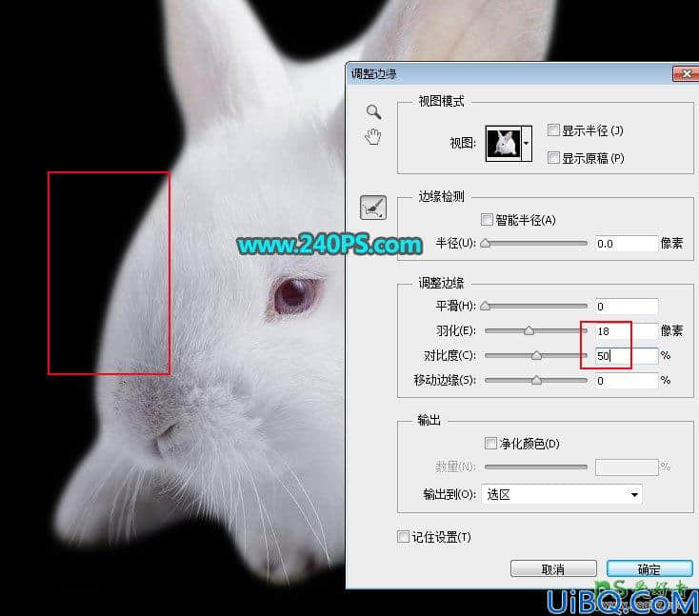699x616 pixels.
Task: Click the 取消 cancel button
Action: (553, 568)
